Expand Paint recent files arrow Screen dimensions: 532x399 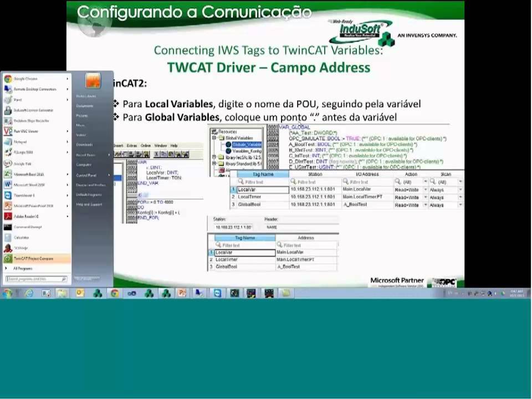[x=67, y=100]
